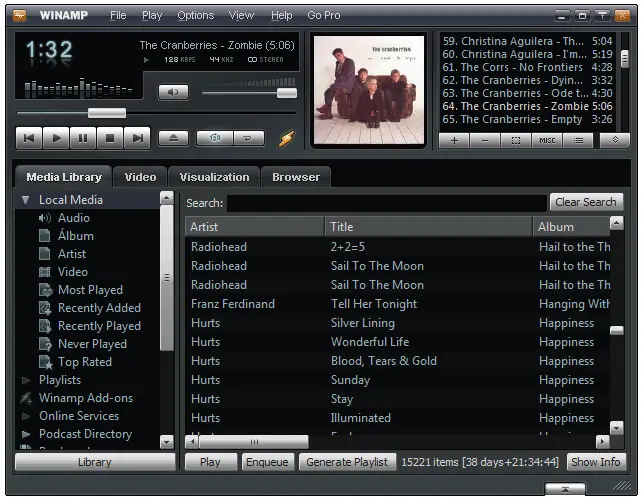Jump to the previous track

(29, 138)
